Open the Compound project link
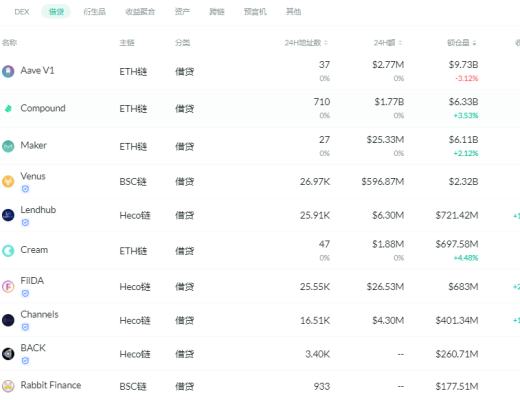520x400 pixels. pos(43,108)
